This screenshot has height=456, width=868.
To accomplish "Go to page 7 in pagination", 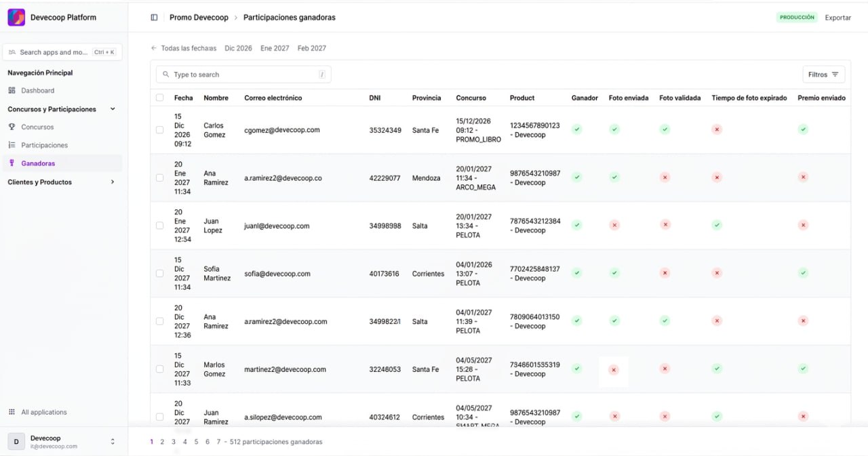I will click(218, 442).
